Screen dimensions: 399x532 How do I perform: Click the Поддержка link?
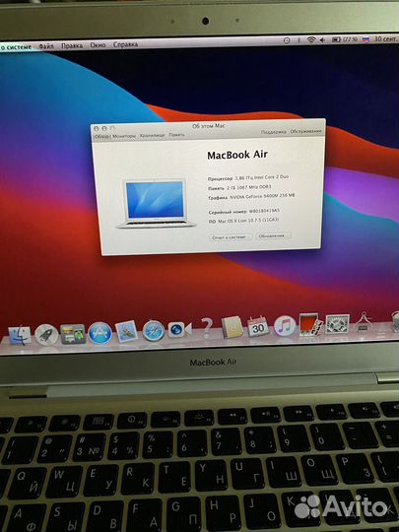274,132
